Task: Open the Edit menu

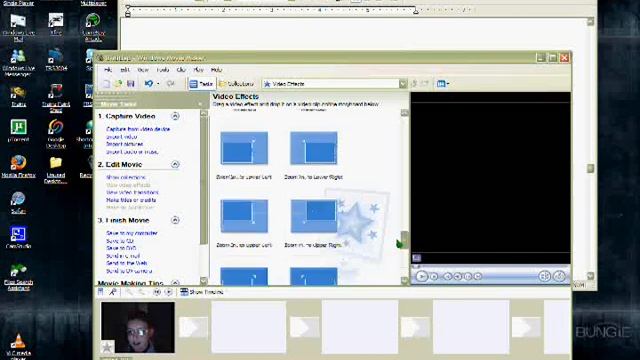Action: [x=125, y=70]
